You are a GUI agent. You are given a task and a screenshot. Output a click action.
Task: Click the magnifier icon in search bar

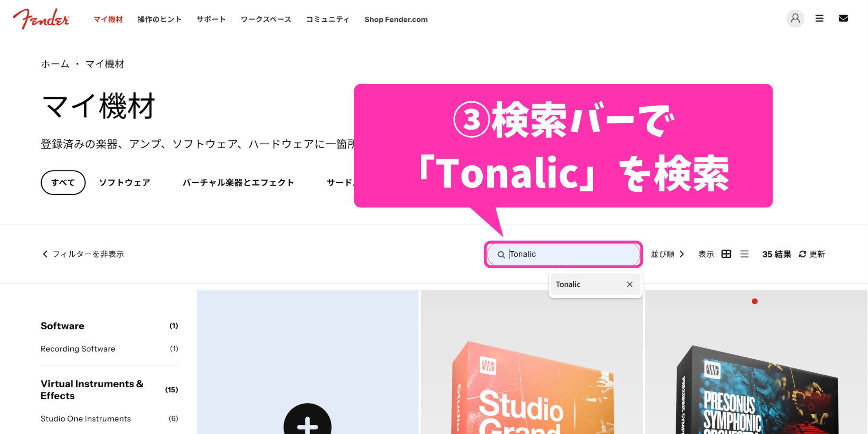(x=501, y=255)
